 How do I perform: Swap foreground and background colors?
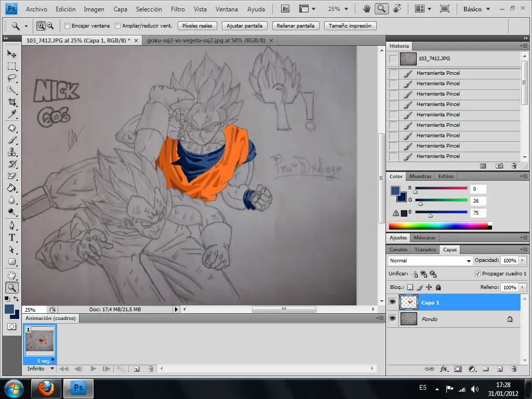[x=16, y=299]
